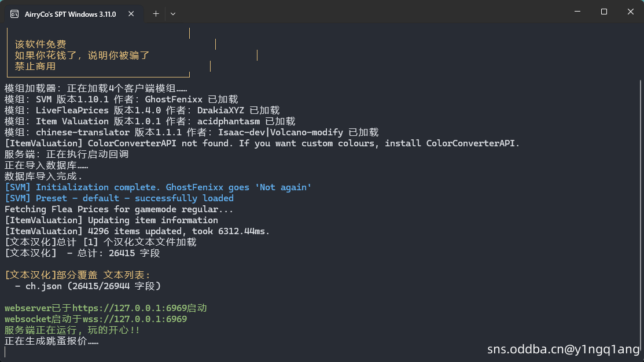The height and width of the screenshot is (362, 644).
Task: Close the AirryCo's SPT Windows tab
Action: [131, 13]
